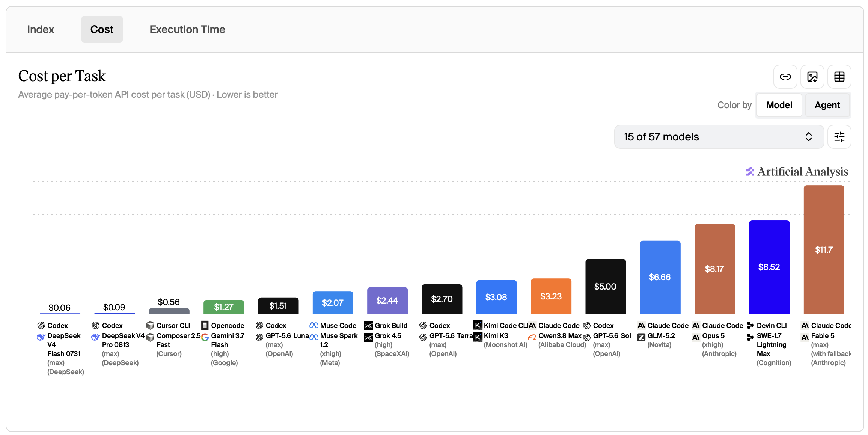Click the Artificial Analysis logo
This screenshot has height=435, width=868.
[x=797, y=172]
